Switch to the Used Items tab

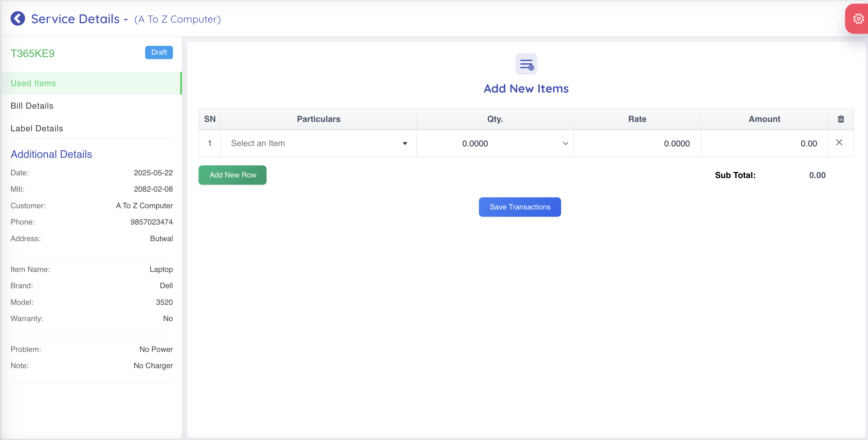tap(33, 83)
